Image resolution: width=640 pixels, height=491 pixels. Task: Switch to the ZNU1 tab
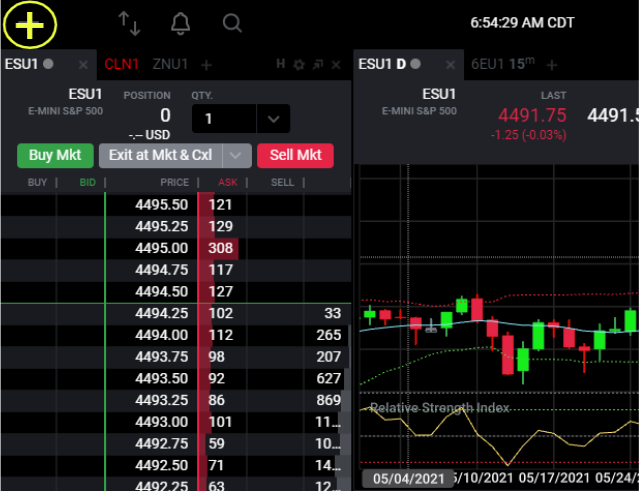point(170,64)
